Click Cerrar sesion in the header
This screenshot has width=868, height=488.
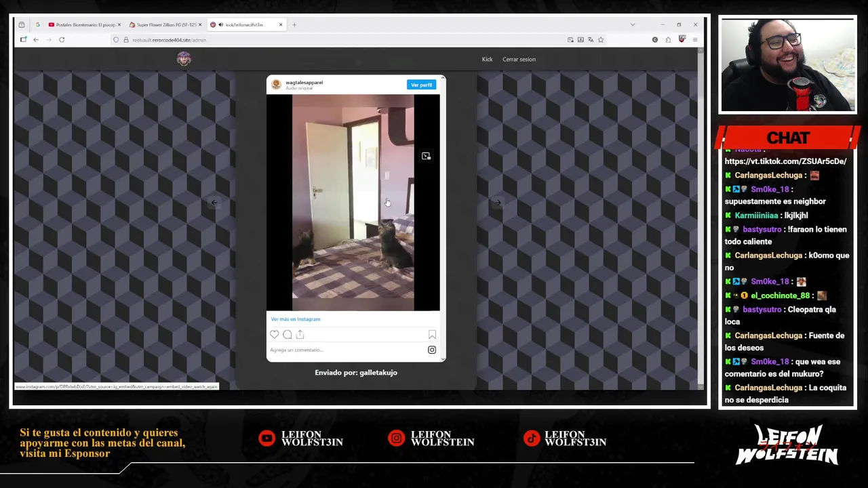519,59
